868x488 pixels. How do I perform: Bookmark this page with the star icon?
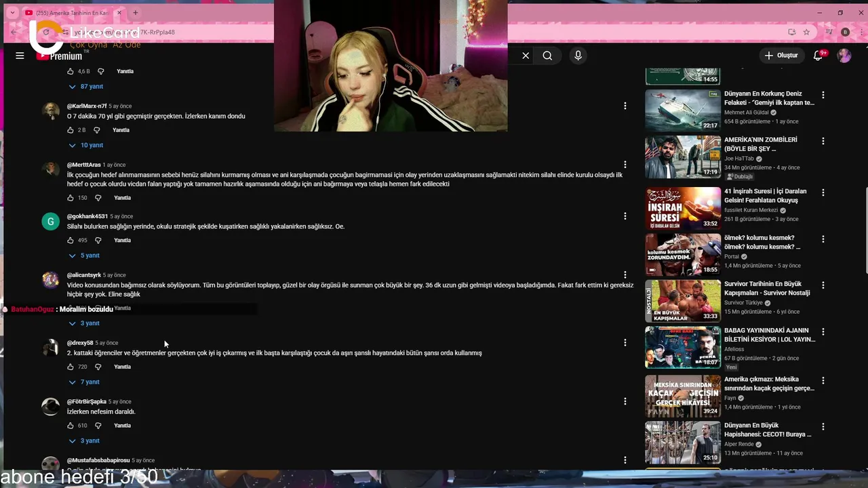tap(806, 32)
